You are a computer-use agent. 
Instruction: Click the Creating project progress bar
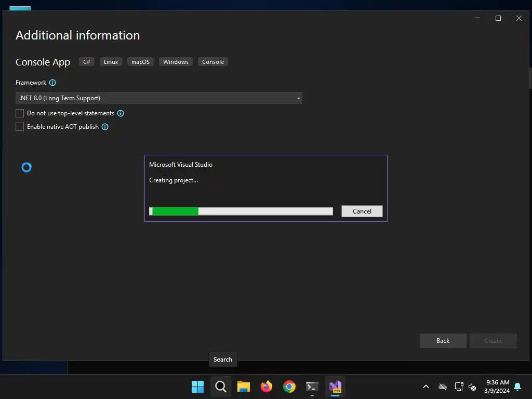click(241, 211)
